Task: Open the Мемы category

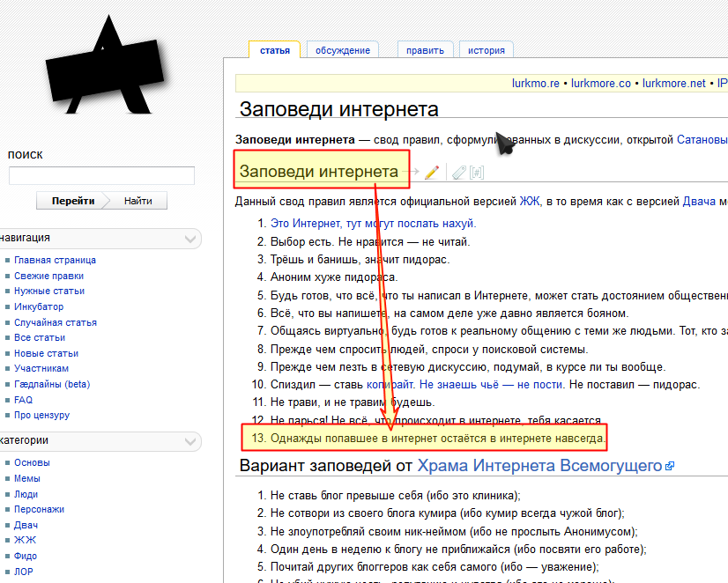Action: (27, 479)
